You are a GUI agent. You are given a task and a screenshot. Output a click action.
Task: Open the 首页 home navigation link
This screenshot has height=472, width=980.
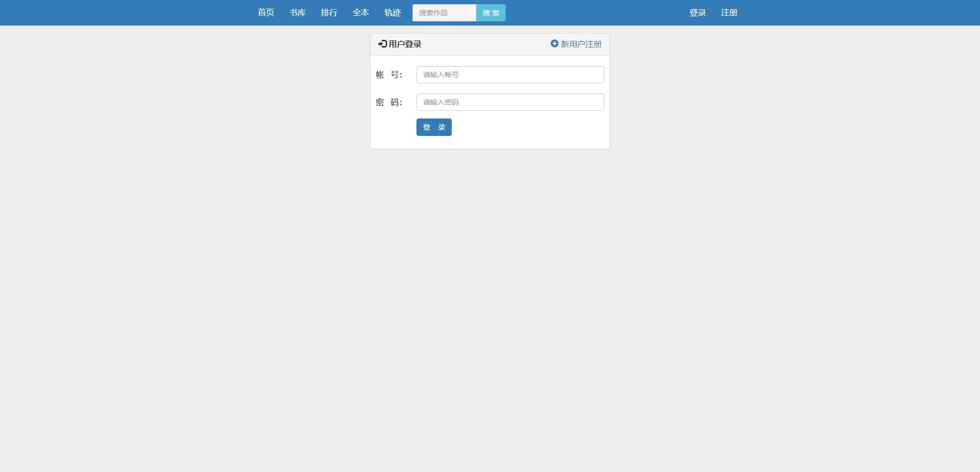(x=266, y=13)
